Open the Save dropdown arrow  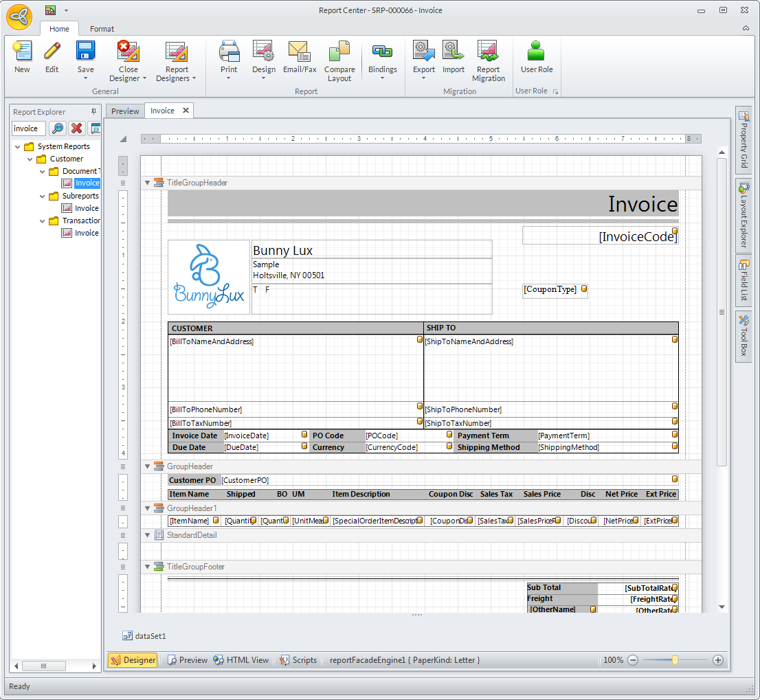tap(85, 78)
